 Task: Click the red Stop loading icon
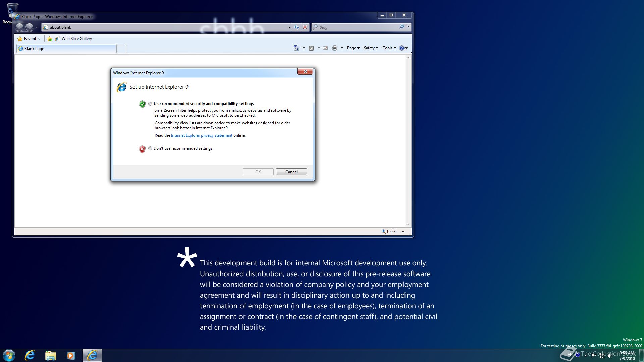[305, 27]
